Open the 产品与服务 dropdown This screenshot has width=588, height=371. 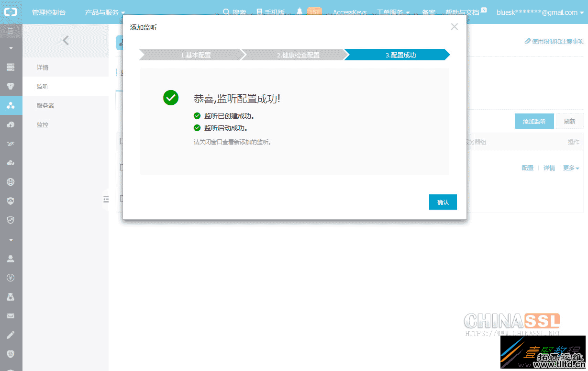coord(103,12)
